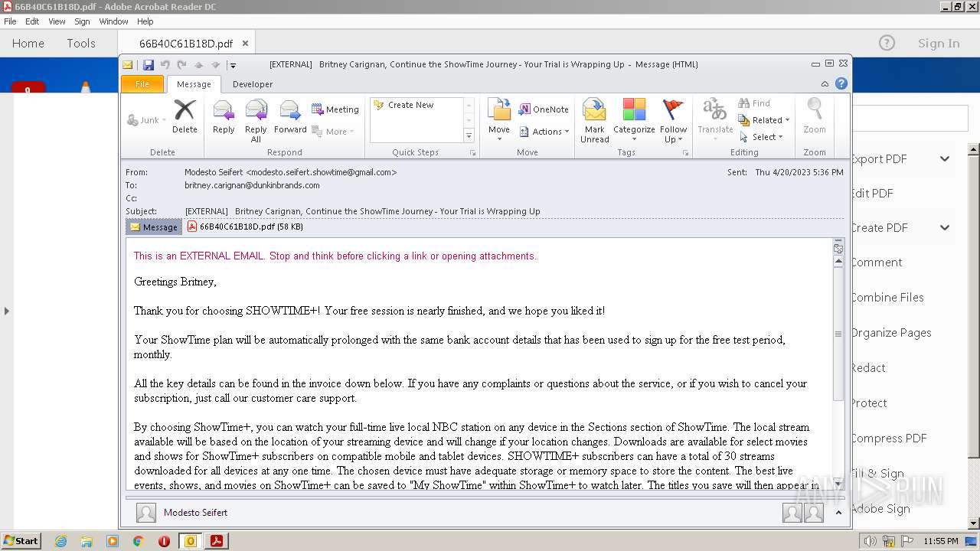This screenshot has width=980, height=551.
Task: Click Previous Item arrow in quick access toolbar
Action: [198, 65]
